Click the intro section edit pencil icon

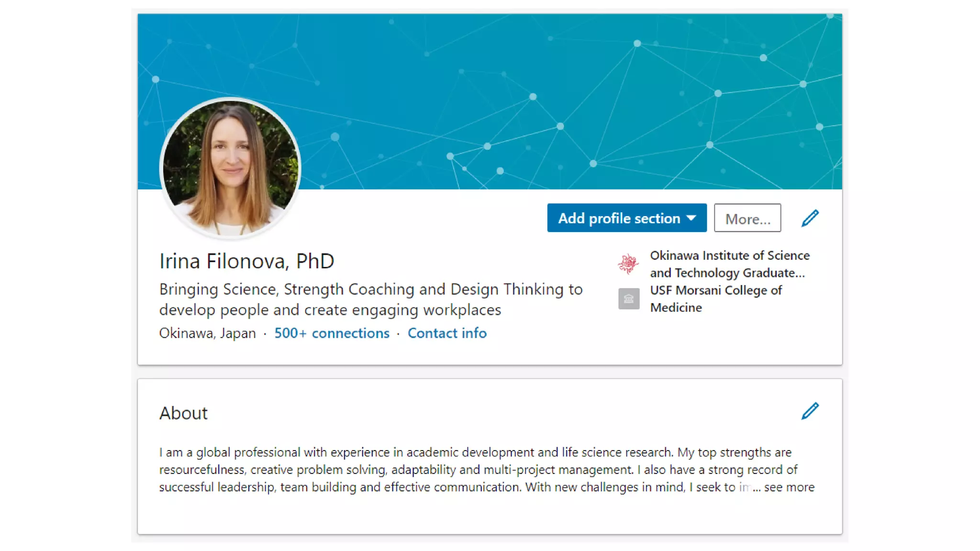[x=810, y=218]
